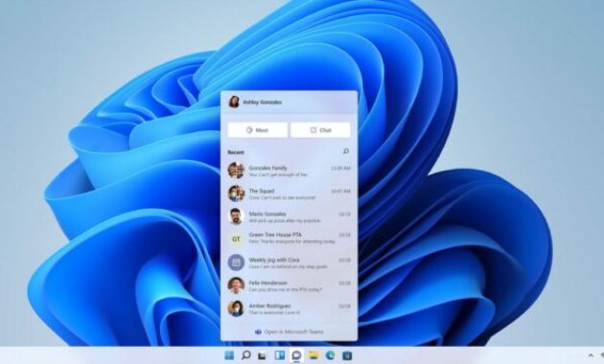Launch Microsoft Edge from taskbar
Screen dimensions: 604x364
pos(330,355)
